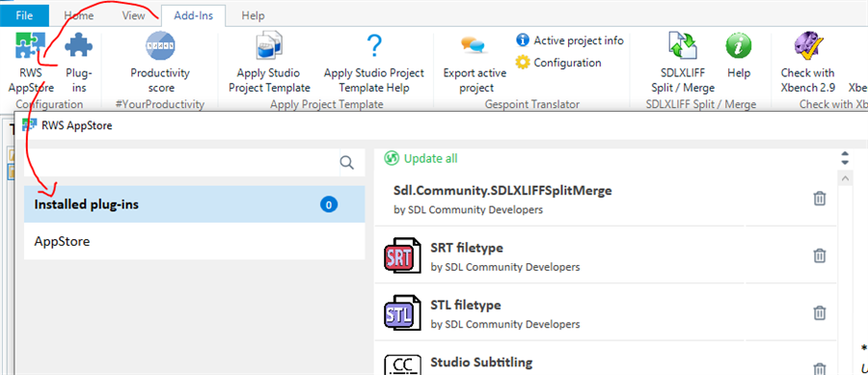Image resolution: width=868 pixels, height=375 pixels.
Task: Select the Add-Ins ribbon tab
Action: [x=194, y=15]
